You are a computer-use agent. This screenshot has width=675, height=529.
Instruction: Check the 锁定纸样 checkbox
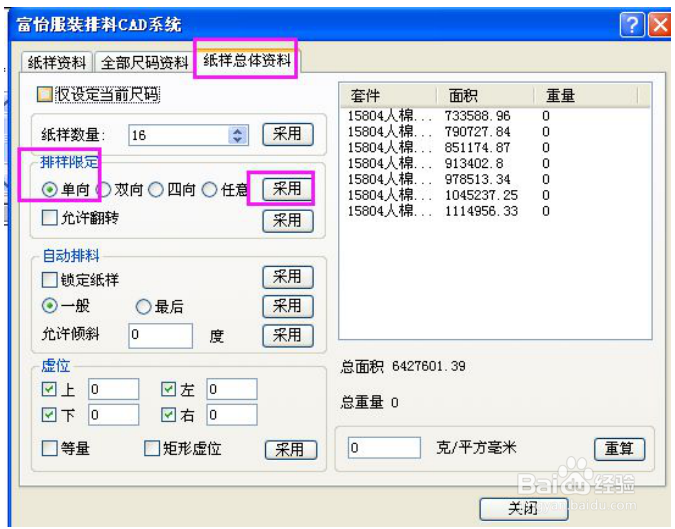click(49, 280)
